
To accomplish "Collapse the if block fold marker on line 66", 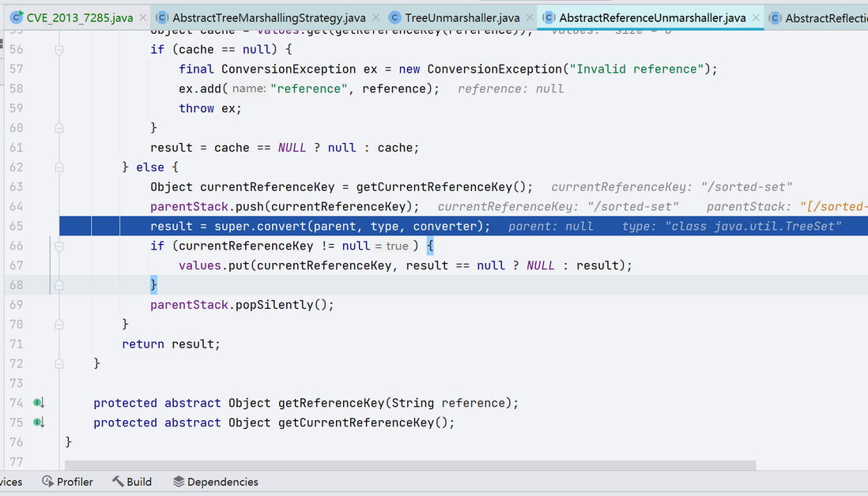I will [59, 246].
